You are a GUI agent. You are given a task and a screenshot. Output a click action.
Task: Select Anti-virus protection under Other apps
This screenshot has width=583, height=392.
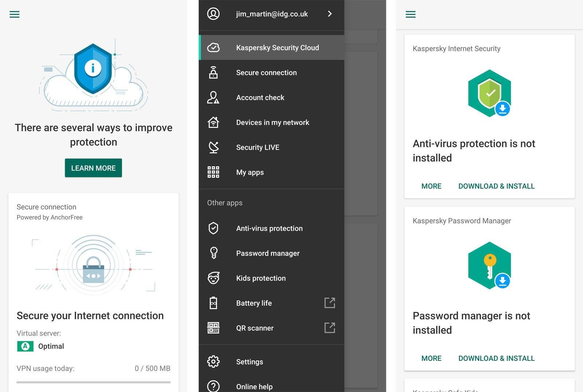click(x=271, y=228)
